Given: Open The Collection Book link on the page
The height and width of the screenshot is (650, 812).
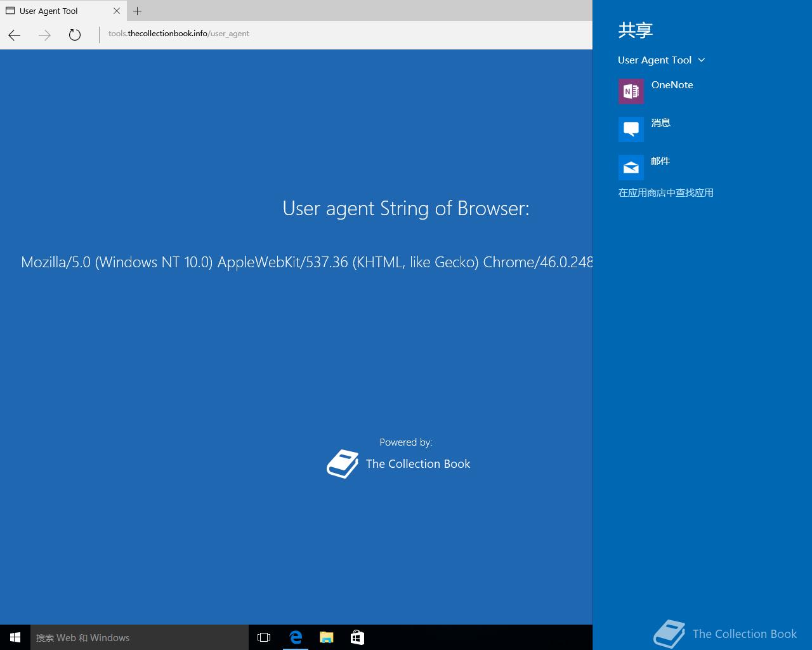Looking at the screenshot, I should [x=418, y=463].
